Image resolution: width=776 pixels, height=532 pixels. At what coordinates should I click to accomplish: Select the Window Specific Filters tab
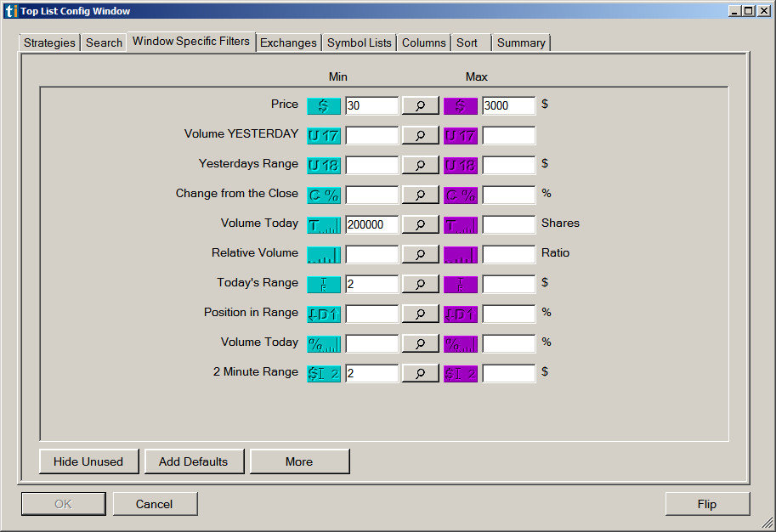click(x=191, y=42)
